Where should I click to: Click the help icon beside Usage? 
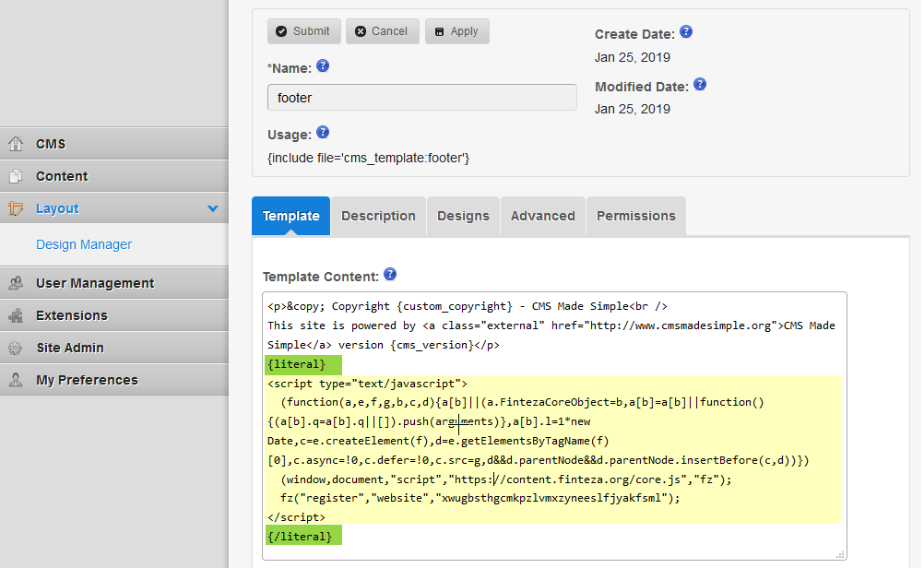tap(323, 133)
